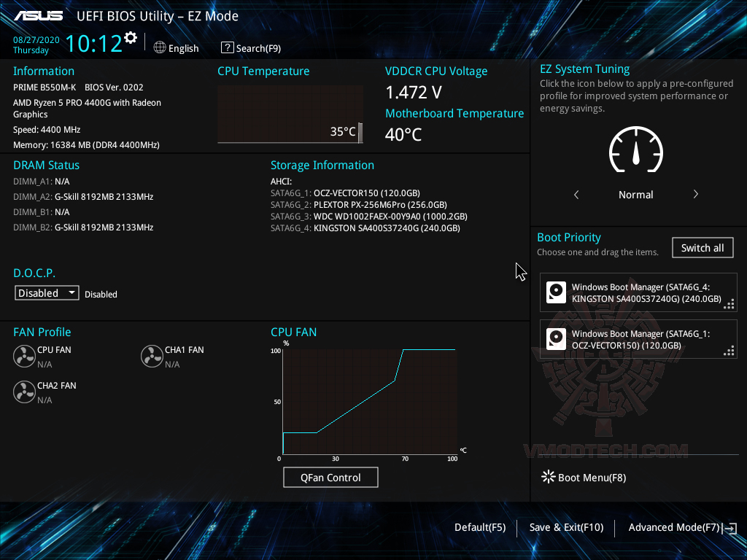Click the EZ System Tuning gauge icon
The image size is (747, 560).
tap(636, 149)
